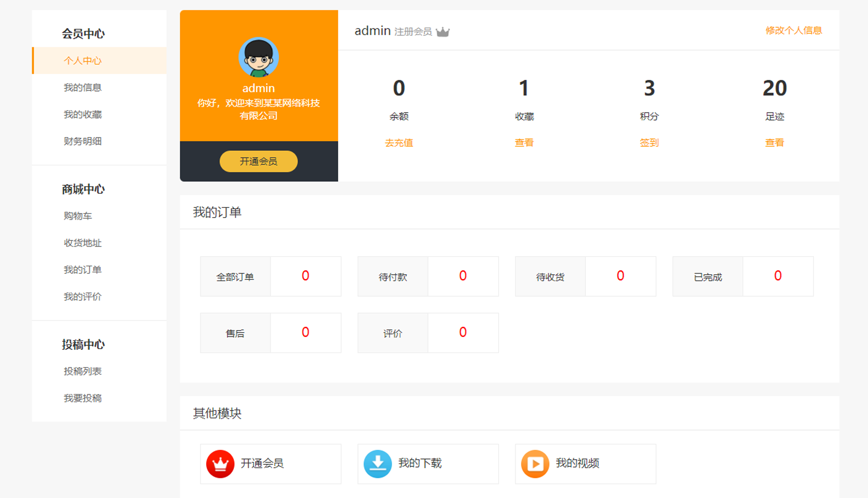This screenshot has width=868, height=498.
Task: Open 我的评价 in the sidebar
Action: 82,296
